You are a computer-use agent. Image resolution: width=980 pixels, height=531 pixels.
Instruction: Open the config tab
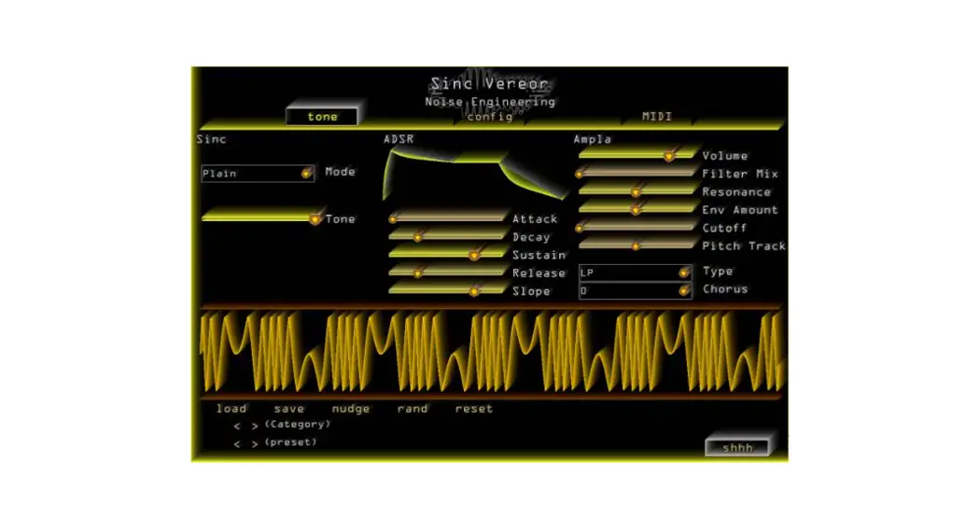coord(490,117)
